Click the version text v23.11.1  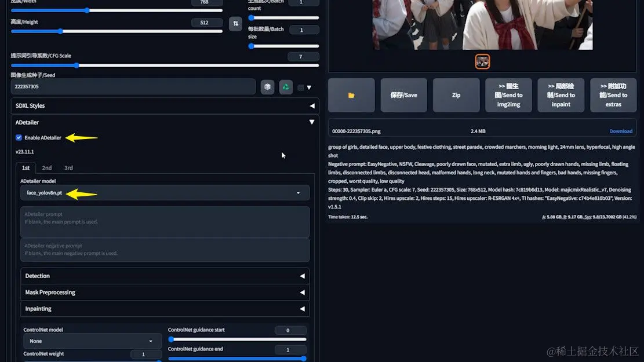coord(25,152)
